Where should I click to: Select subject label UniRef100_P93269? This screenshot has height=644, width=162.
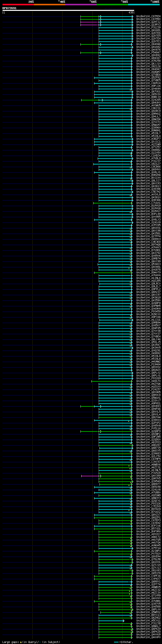pyautogui.click(x=148, y=378)
